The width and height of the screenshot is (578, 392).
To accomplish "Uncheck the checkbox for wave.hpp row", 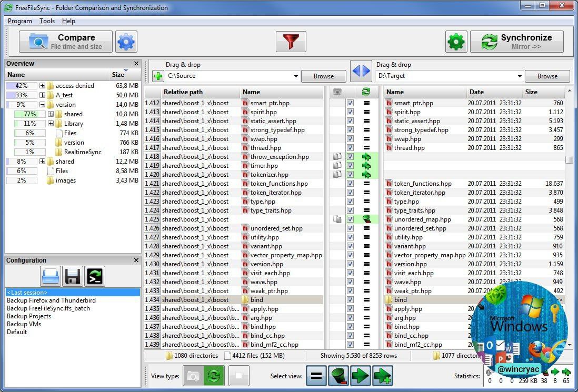I will (350, 282).
